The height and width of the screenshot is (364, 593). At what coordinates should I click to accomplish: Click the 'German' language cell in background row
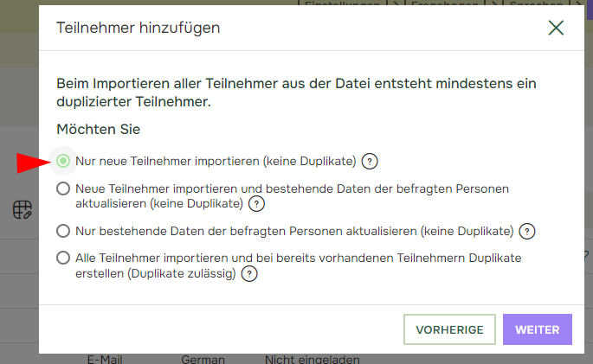[x=203, y=360]
